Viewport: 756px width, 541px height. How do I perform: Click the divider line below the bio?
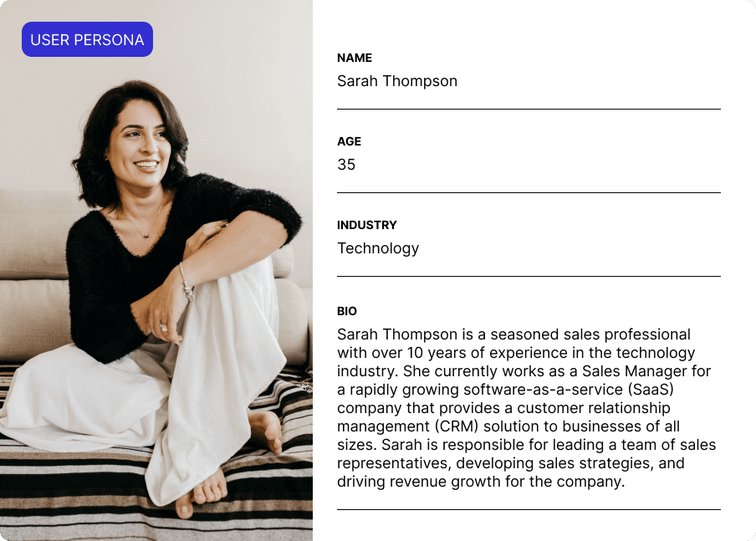[529, 509]
